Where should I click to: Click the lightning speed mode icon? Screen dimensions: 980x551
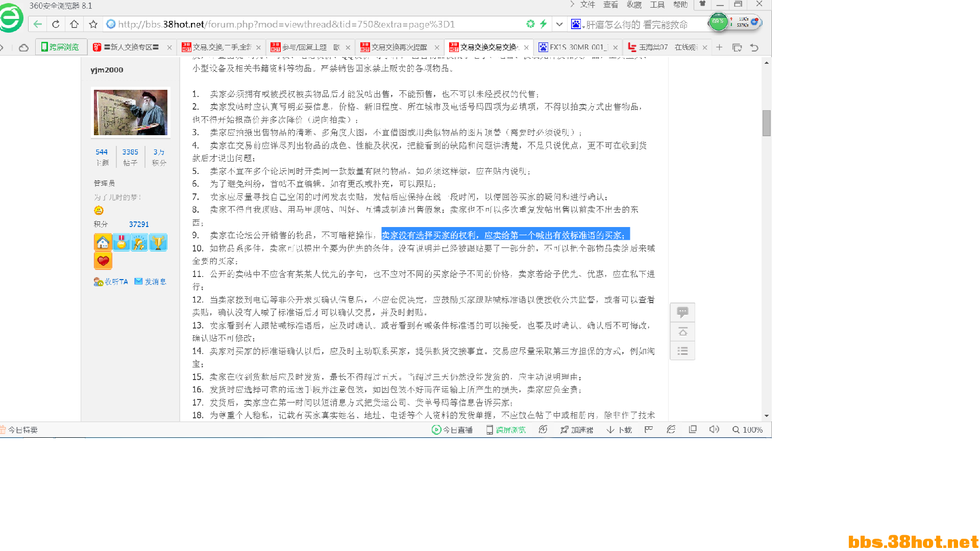543,24
